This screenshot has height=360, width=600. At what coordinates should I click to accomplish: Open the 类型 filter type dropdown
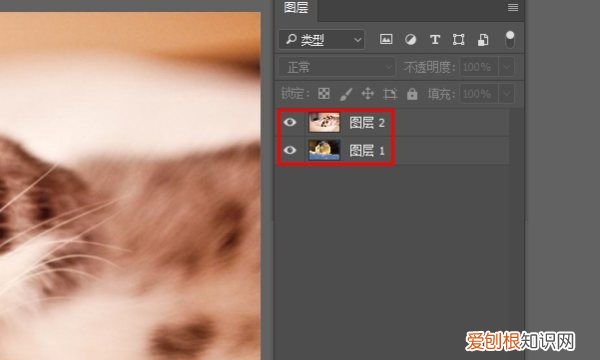(x=322, y=39)
